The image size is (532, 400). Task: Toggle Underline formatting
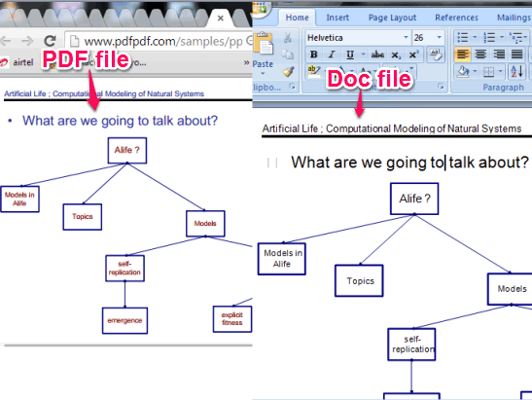coord(350,55)
